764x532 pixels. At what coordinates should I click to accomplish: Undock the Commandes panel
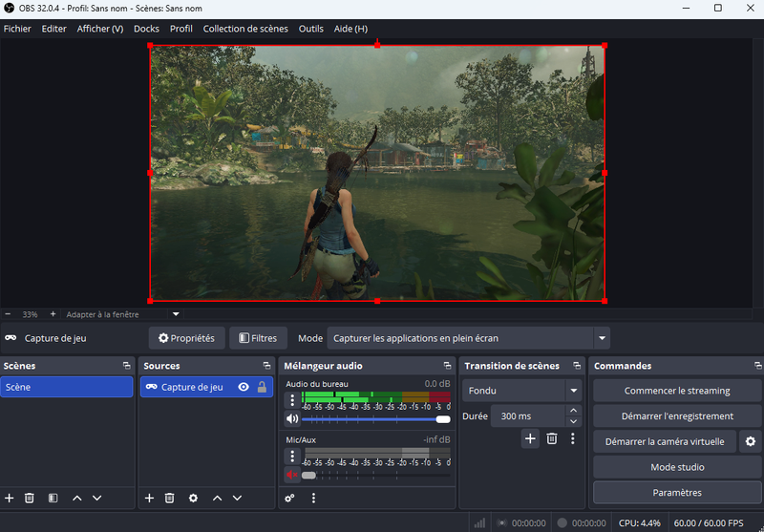757,366
